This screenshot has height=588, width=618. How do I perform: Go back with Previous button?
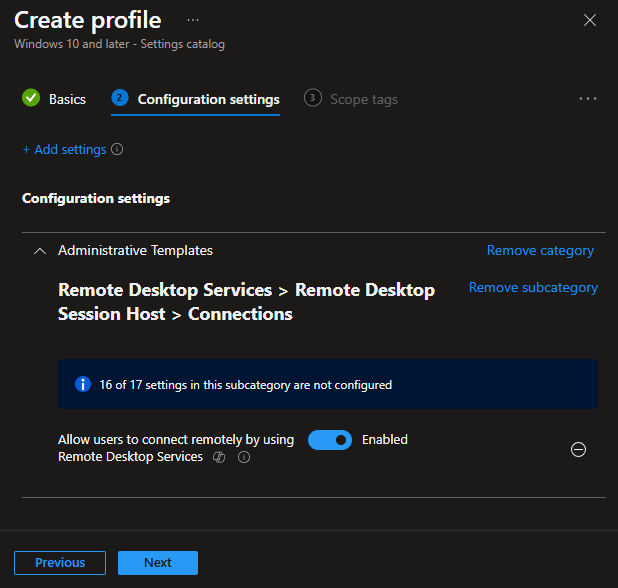click(60, 563)
